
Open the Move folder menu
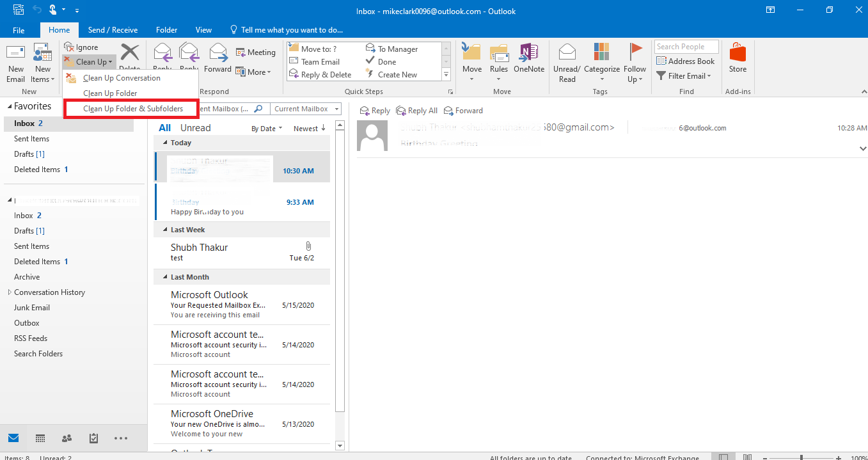coord(472,63)
